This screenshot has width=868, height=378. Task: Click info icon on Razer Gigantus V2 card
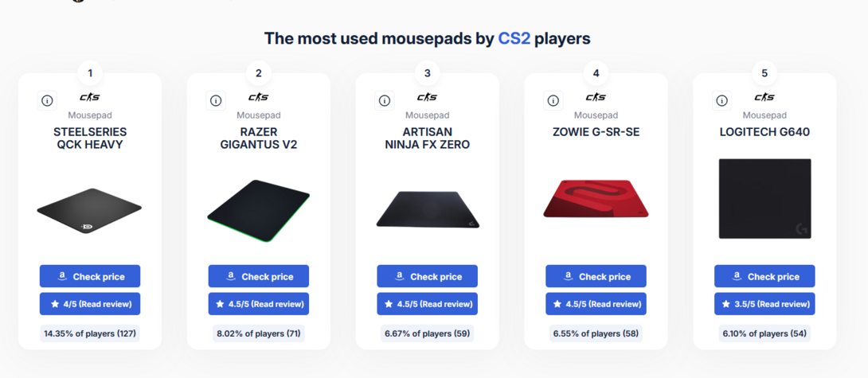coord(216,100)
